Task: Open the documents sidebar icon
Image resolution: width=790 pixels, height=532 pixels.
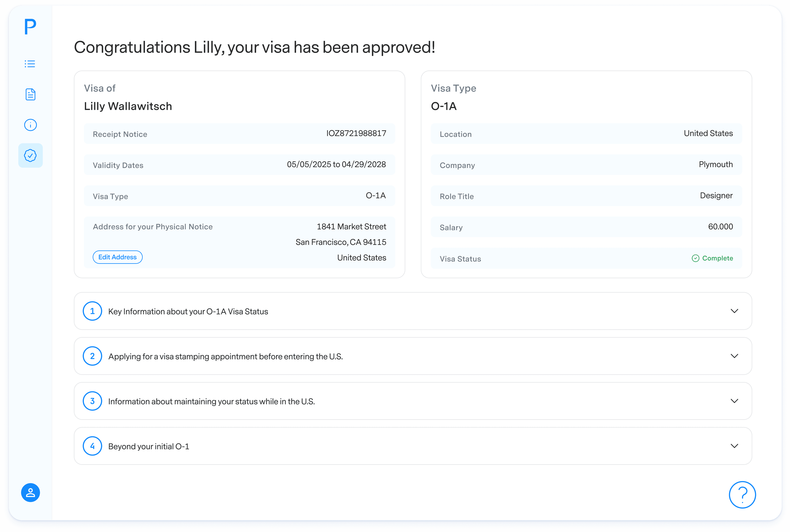Action: coord(30,94)
